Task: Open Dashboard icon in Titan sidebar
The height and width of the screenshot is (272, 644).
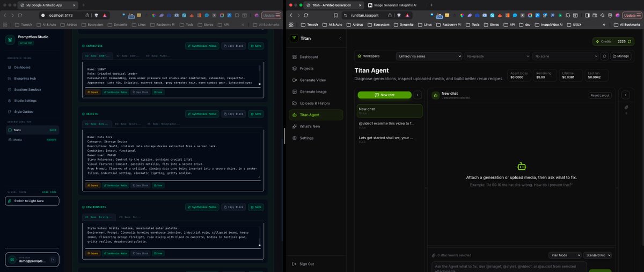Action: (295, 57)
